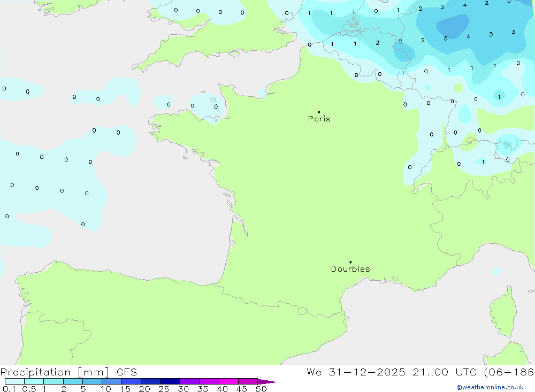This screenshot has height=392, width=535.
Task: Click the Dourbies city label
Action: tap(350, 269)
